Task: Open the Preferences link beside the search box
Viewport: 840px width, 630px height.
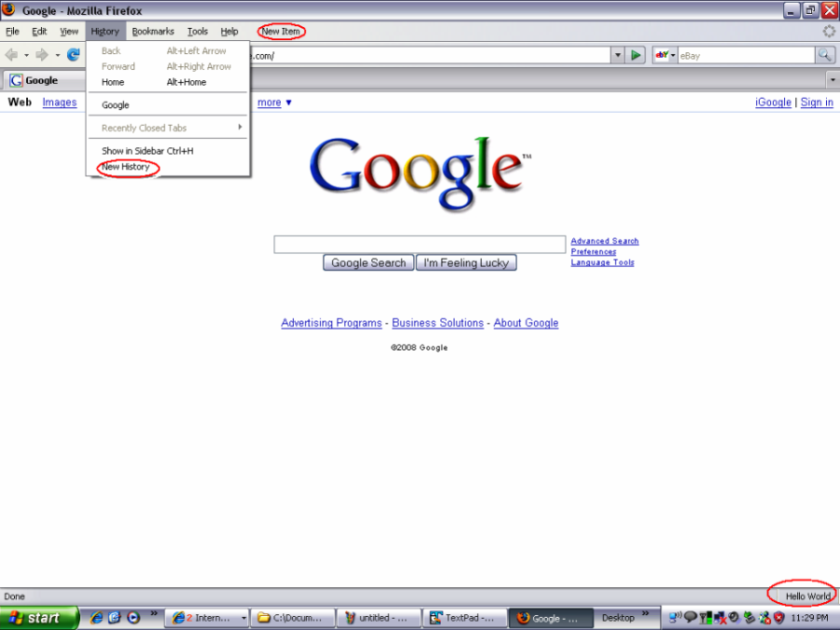Action: click(594, 252)
